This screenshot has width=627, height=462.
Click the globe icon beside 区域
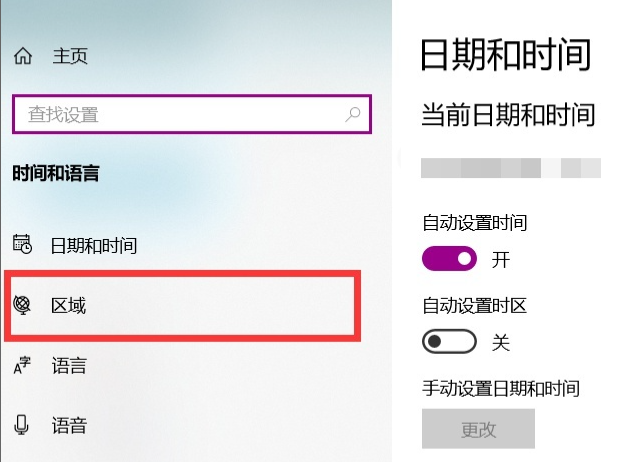coord(23,305)
